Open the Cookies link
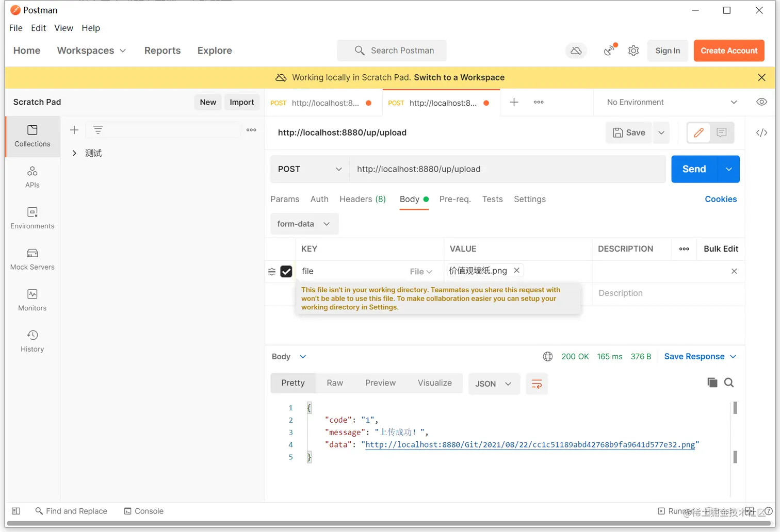Screen dimensions: 780x532 click(721, 199)
